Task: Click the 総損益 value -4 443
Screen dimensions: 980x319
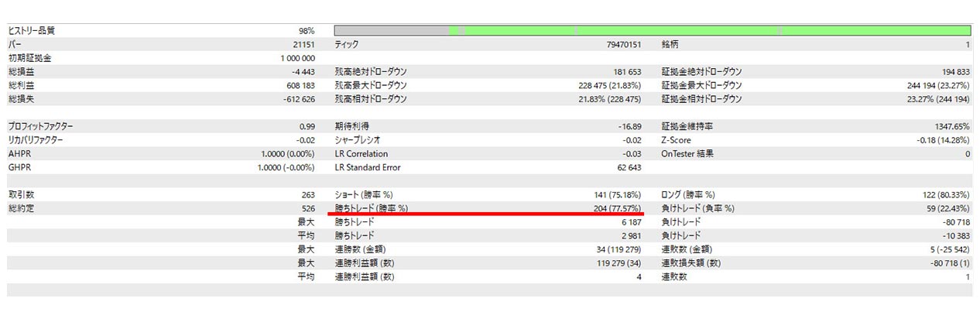Action: pos(300,72)
